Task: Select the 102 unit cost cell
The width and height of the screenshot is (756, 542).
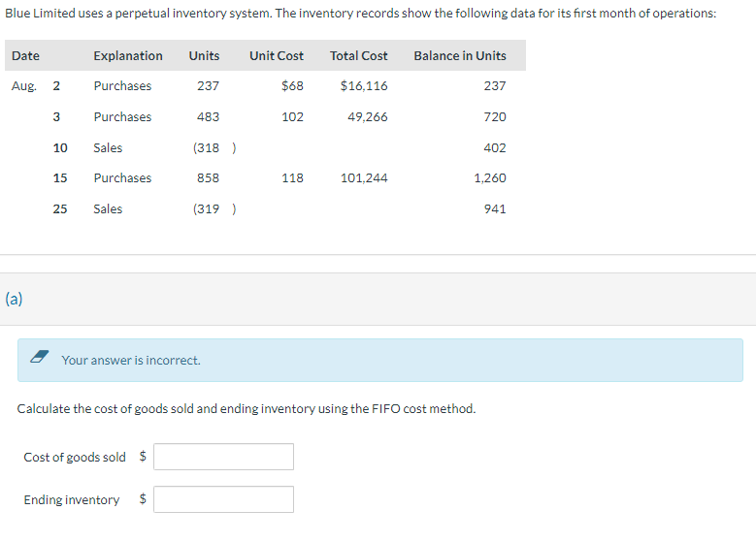Action: tap(293, 116)
